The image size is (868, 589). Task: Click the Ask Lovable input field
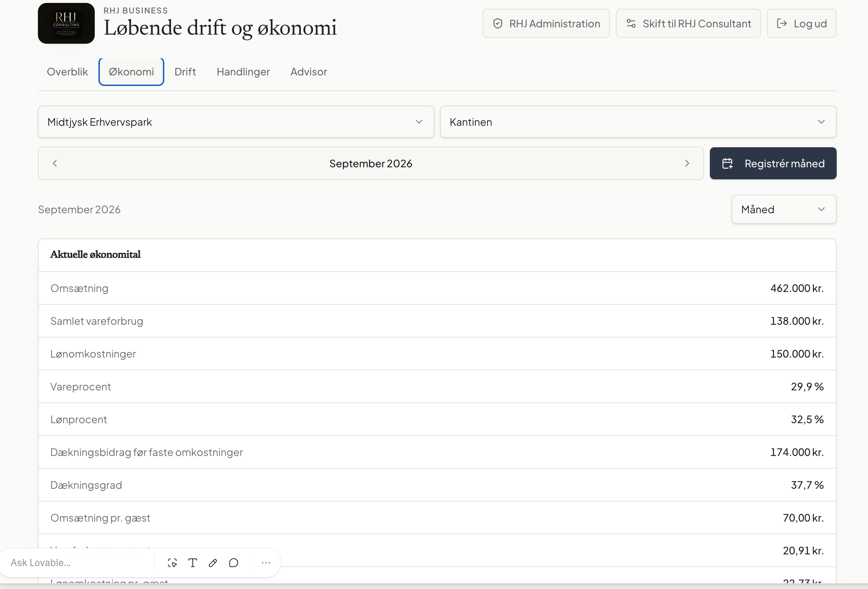[78, 562]
